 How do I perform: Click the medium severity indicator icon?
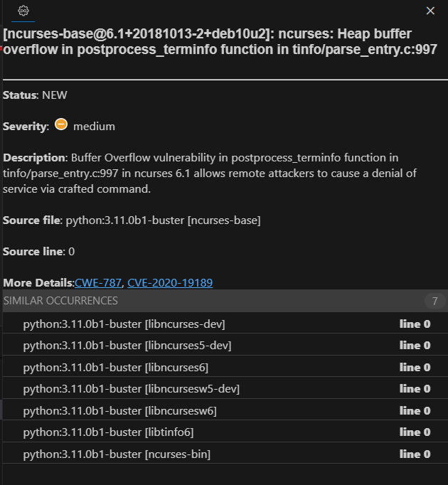tap(61, 125)
